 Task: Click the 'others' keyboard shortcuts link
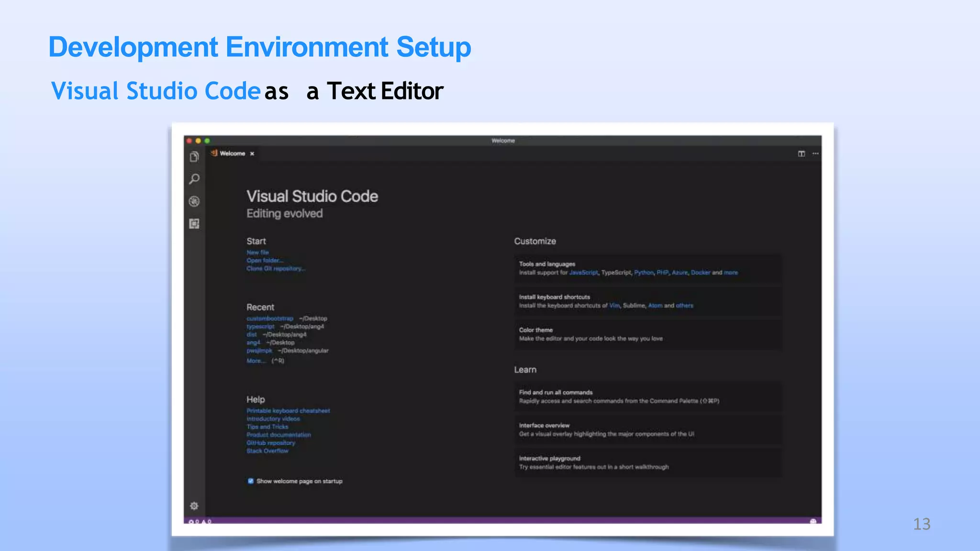(x=684, y=306)
